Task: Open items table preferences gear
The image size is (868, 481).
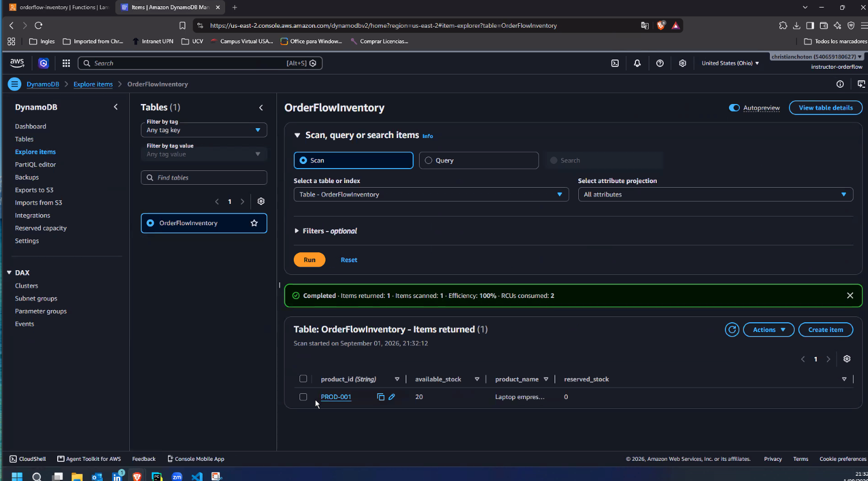Action: [x=847, y=359]
